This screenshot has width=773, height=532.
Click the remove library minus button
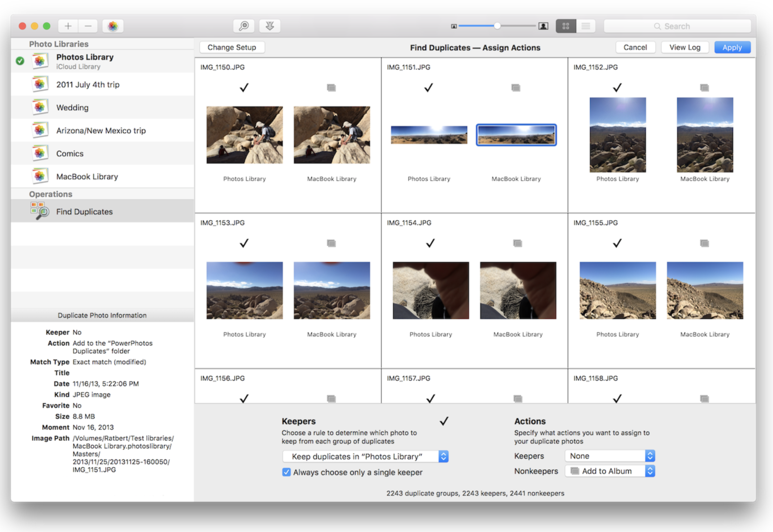click(x=88, y=26)
